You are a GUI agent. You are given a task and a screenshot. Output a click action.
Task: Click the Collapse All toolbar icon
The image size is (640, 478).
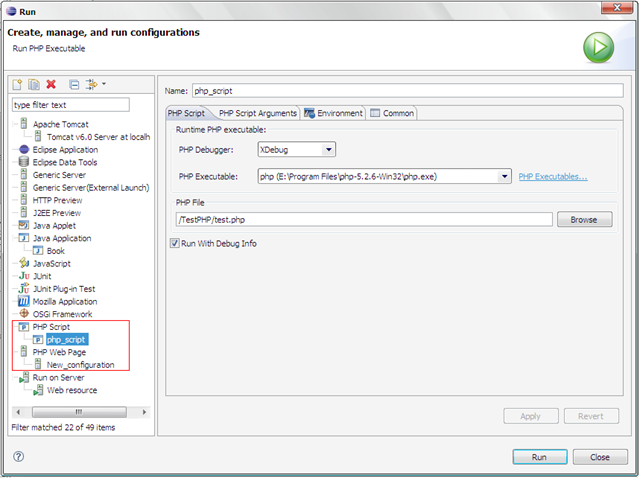(x=74, y=84)
